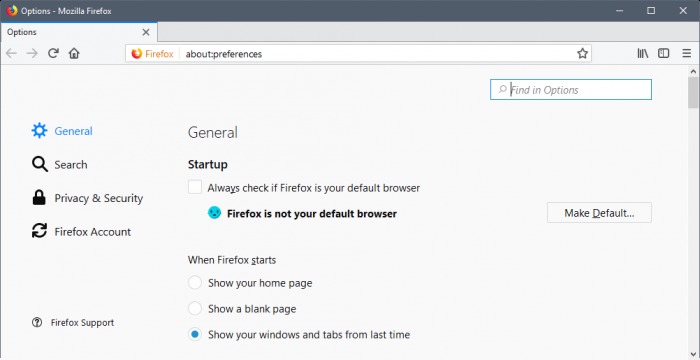The image size is (700, 360).
Task: Select Show a blank page option
Action: 195,309
